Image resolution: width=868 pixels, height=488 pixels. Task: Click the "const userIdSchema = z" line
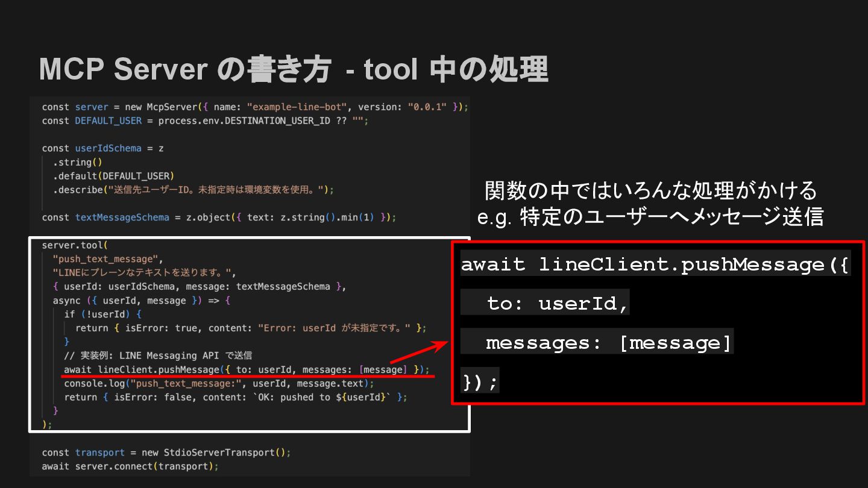(x=102, y=148)
